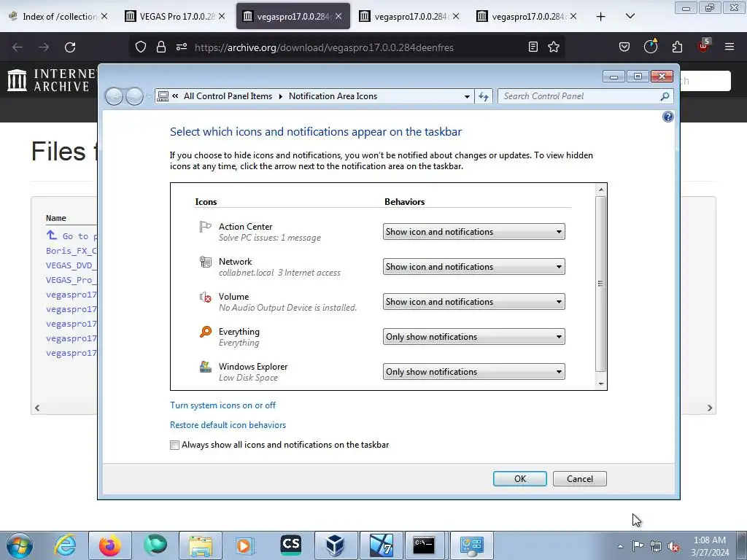Reload the Firefox page
This screenshot has width=747, height=560.
(70, 47)
